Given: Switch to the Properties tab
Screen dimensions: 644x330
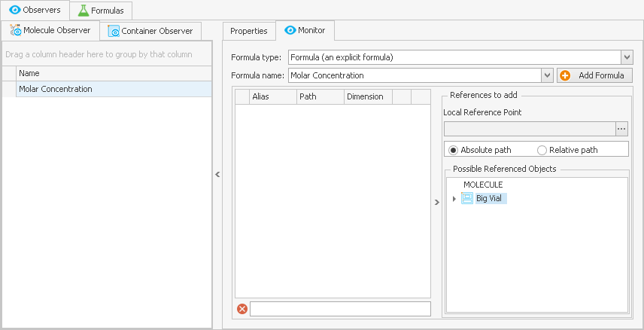Looking at the screenshot, I should tap(248, 31).
